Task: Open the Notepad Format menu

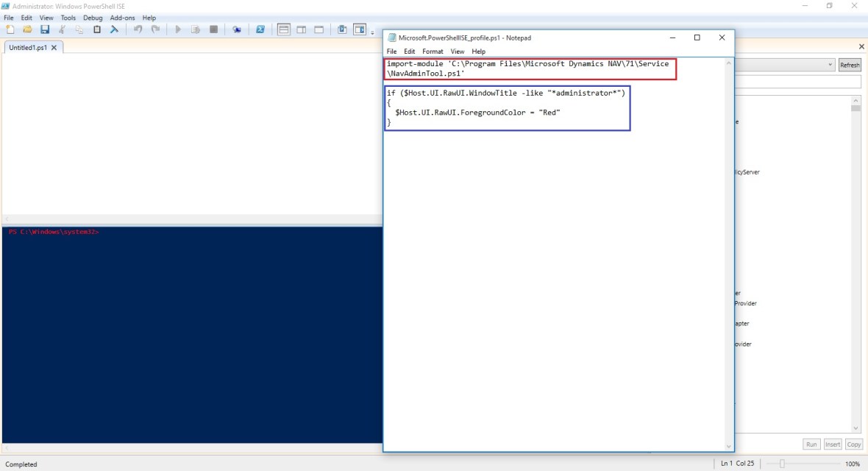Action: tap(433, 52)
